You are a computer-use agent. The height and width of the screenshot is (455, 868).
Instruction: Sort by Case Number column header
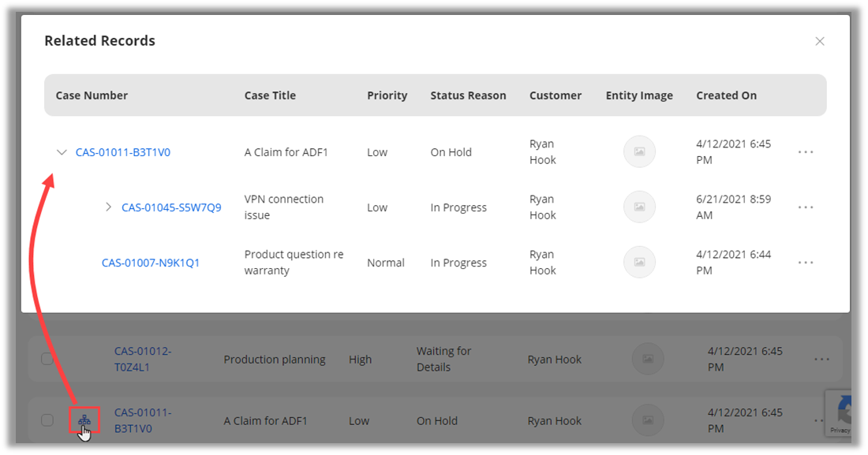(x=92, y=95)
